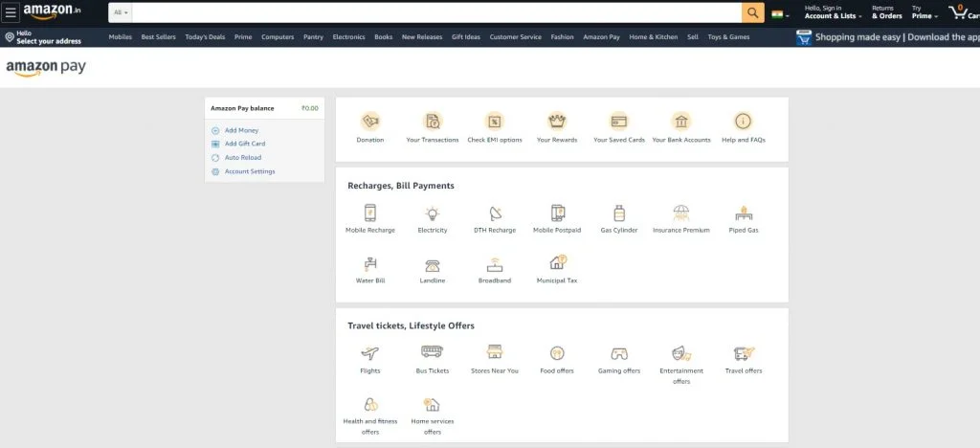Open Amazon Pay in the nav bar
Image resolution: width=980 pixels, height=448 pixels.
pyautogui.click(x=601, y=37)
